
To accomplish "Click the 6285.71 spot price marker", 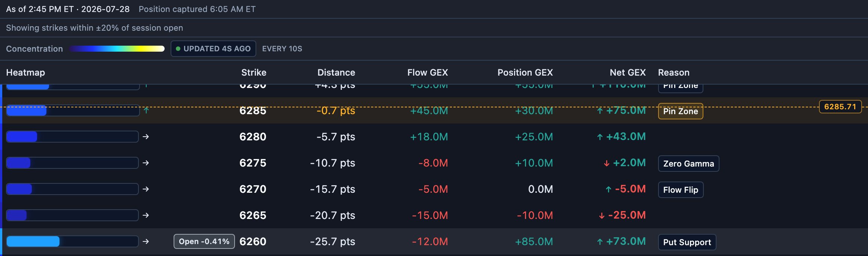I will 840,107.
